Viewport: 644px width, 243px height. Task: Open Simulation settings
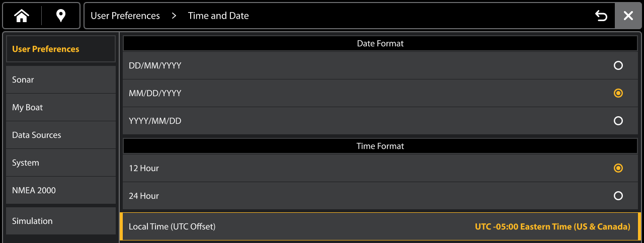pos(61,221)
